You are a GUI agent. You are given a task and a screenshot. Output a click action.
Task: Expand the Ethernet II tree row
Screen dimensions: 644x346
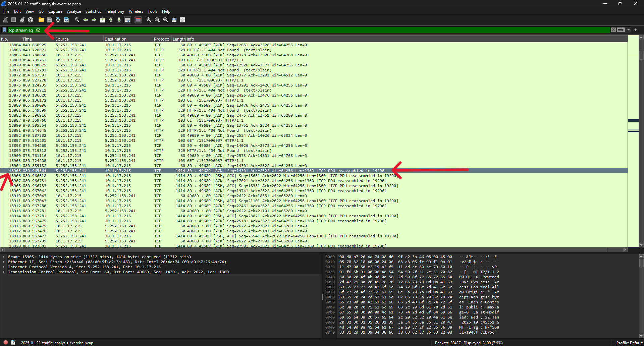(4, 262)
